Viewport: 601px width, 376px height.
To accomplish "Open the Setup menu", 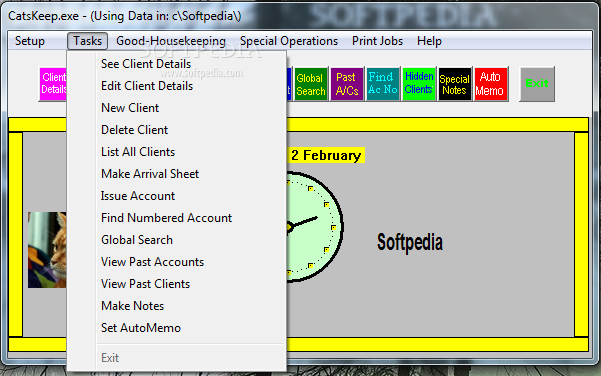I will click(x=30, y=41).
